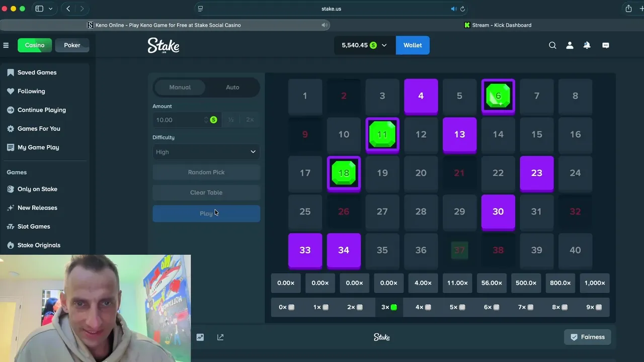Click the 56.00× multiplier box
Screen dimensions: 644x362
coord(492,283)
